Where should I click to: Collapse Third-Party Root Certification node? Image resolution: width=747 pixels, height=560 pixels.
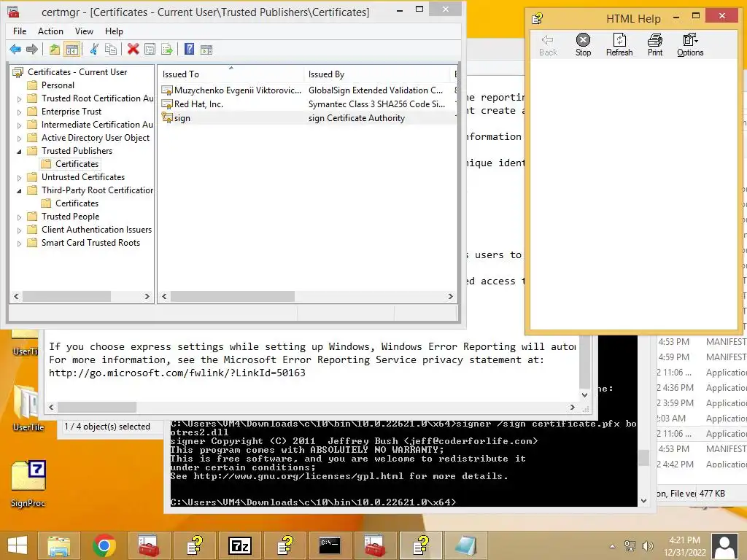coord(19,191)
